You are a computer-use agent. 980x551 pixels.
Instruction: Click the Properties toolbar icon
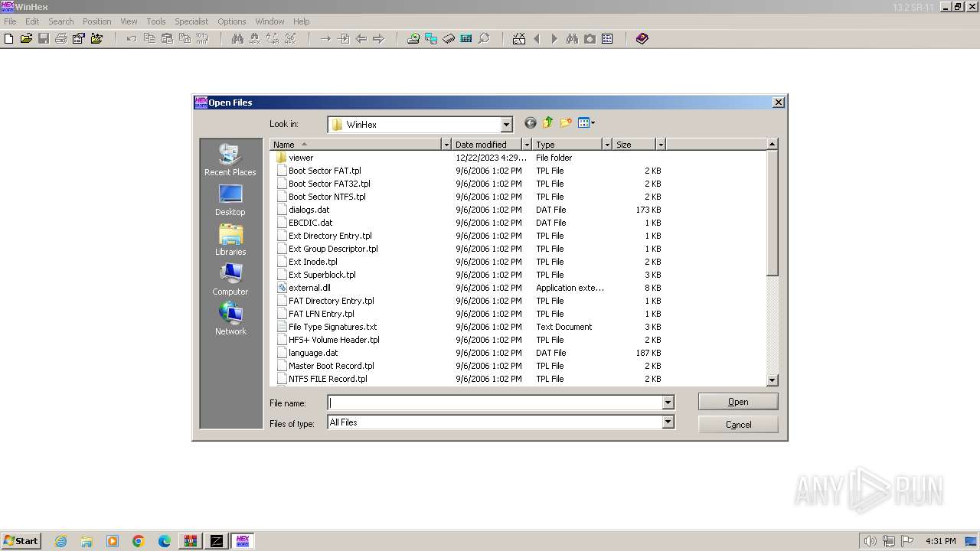click(79, 38)
